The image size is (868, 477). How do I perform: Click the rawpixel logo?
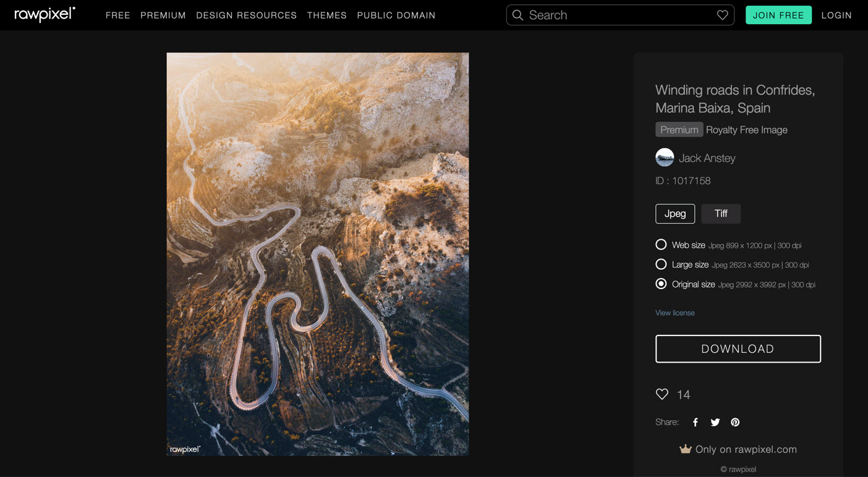[45, 15]
